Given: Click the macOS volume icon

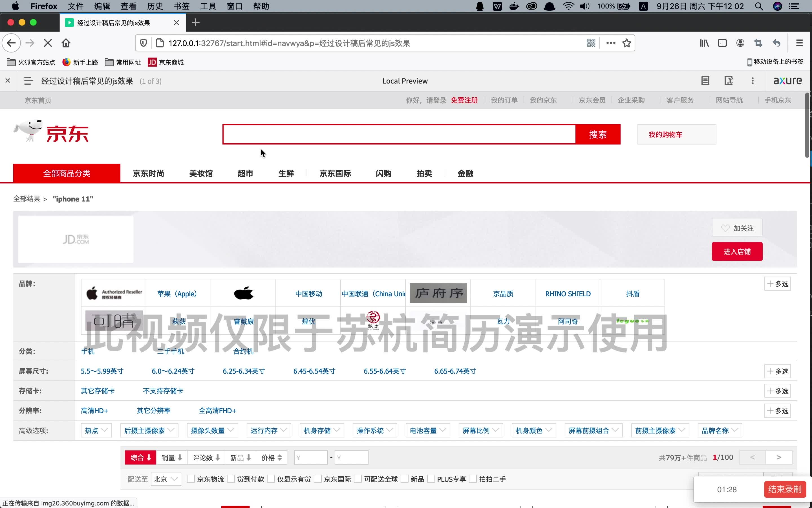Looking at the screenshot, I should [x=584, y=6].
